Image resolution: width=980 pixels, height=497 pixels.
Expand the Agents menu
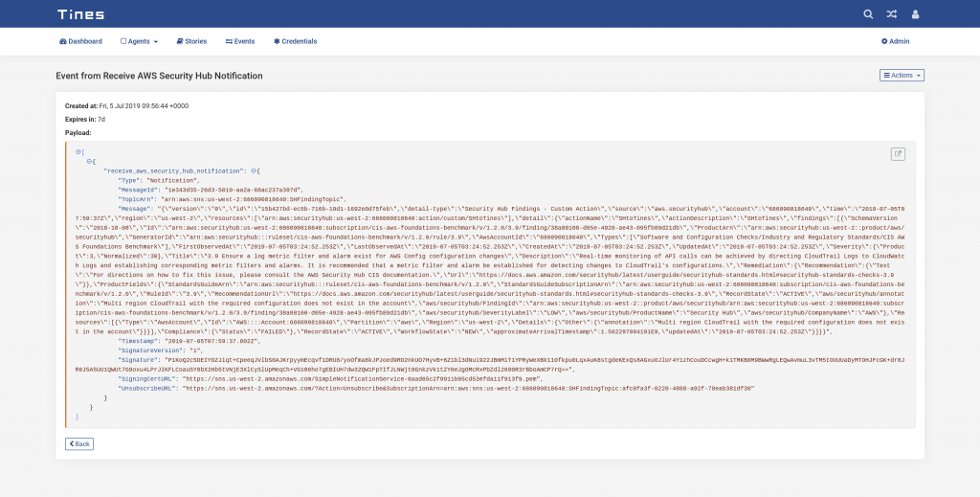(x=139, y=41)
